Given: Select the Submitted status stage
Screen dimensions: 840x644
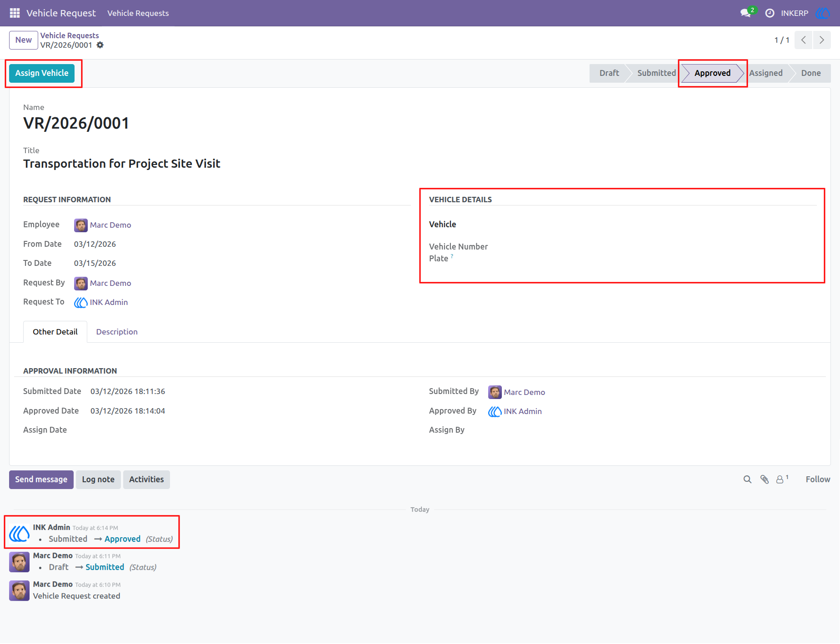Looking at the screenshot, I should 656,73.
